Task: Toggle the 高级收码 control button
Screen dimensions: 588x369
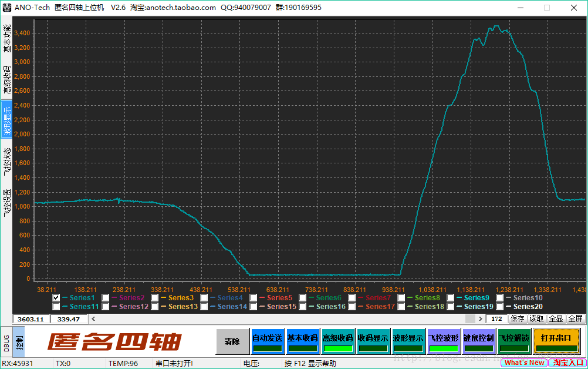Action: coord(338,341)
